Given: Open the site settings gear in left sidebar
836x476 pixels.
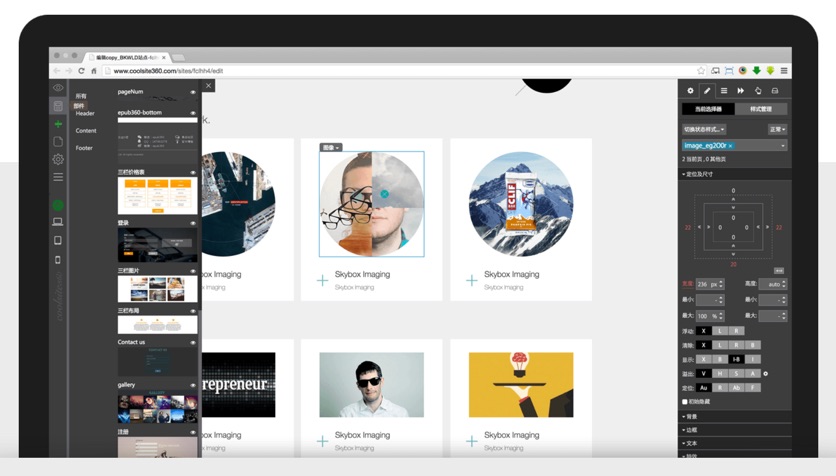Looking at the screenshot, I should coord(58,159).
